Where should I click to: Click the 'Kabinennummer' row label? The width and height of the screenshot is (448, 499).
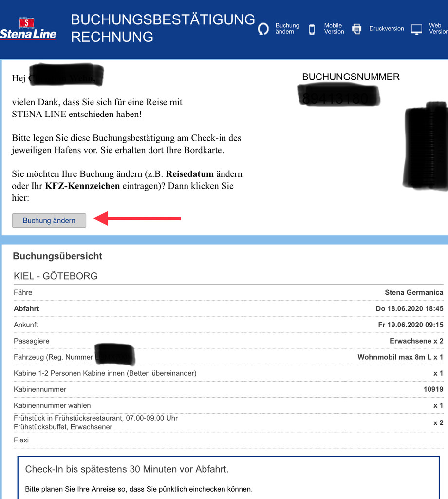pos(40,389)
